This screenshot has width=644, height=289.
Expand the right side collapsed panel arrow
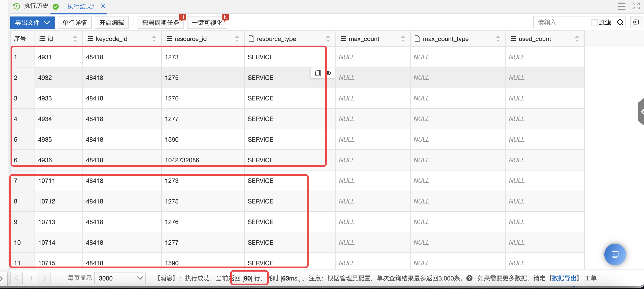click(641, 112)
